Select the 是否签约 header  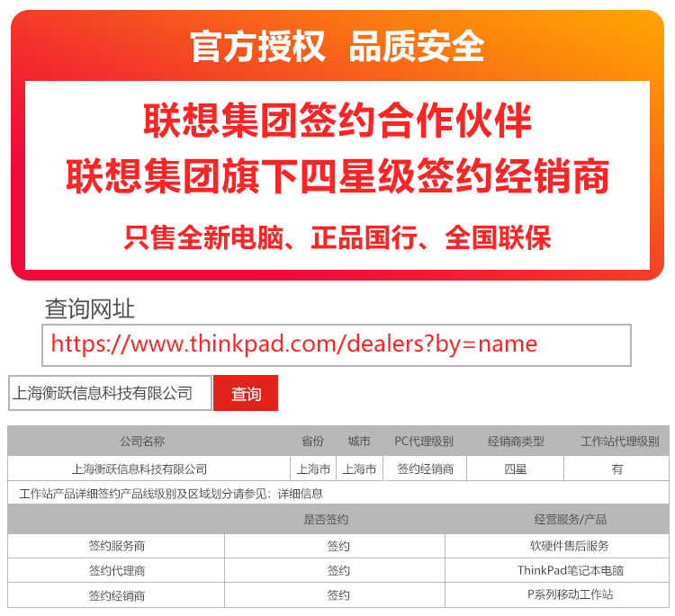tap(326, 519)
